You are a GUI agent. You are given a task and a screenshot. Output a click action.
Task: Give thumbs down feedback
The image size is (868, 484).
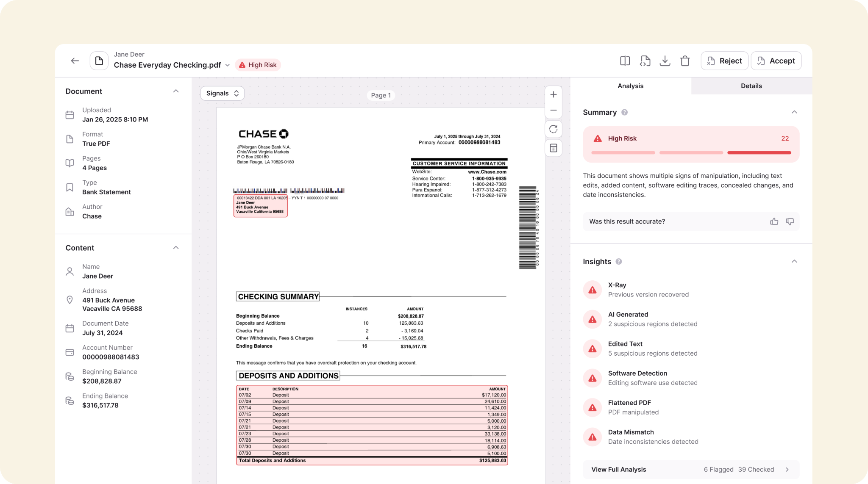pyautogui.click(x=790, y=221)
